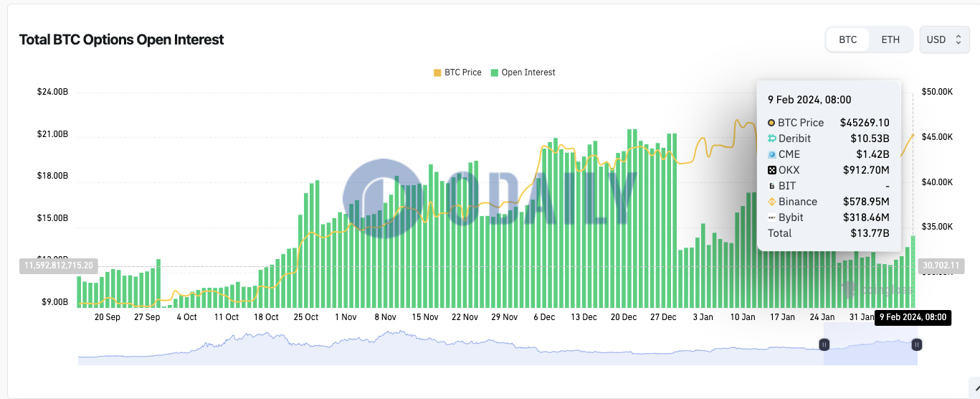This screenshot has height=399, width=980.
Task: Click the 6 Dec x-axis date
Action: pos(543,316)
